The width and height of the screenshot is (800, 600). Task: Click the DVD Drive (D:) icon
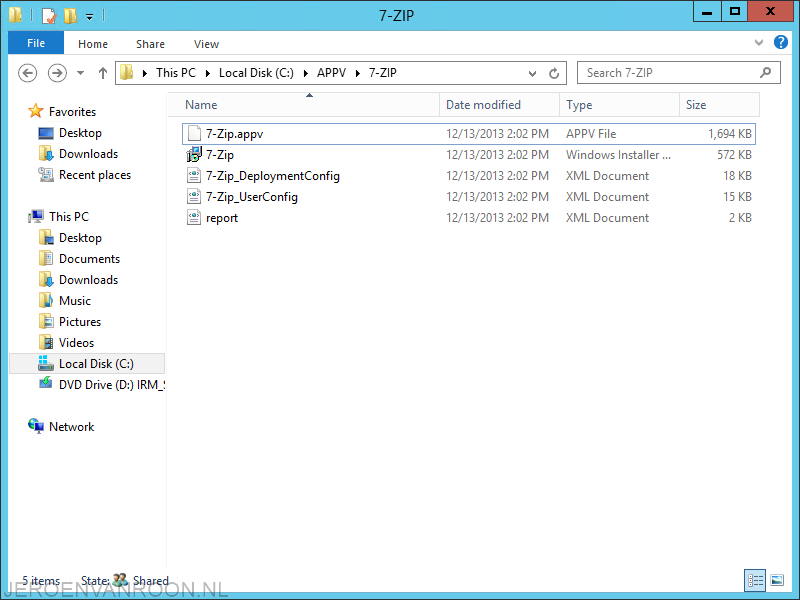pyautogui.click(x=46, y=383)
